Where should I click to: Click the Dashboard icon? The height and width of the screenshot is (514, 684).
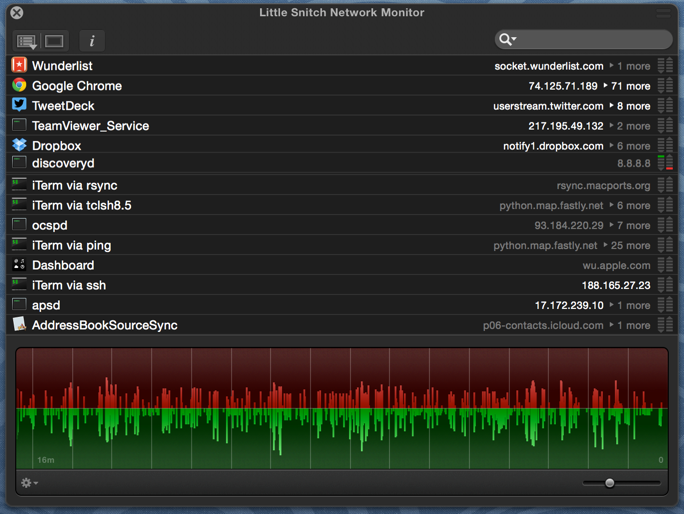pyautogui.click(x=19, y=264)
